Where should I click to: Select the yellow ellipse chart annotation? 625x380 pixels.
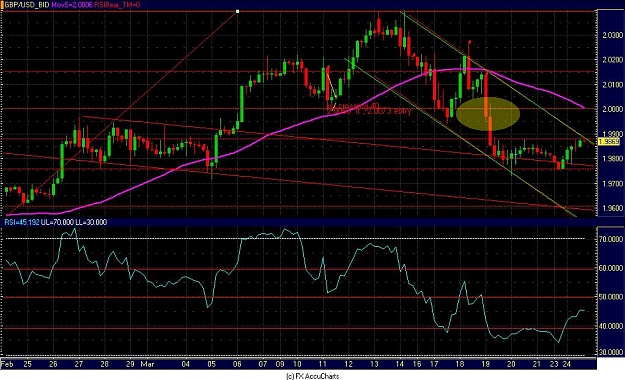(x=488, y=114)
